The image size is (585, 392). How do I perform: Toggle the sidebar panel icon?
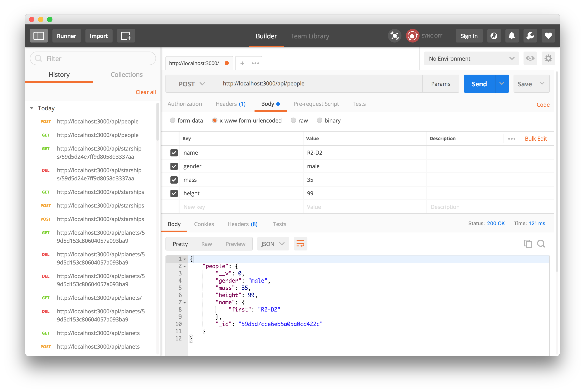point(39,36)
